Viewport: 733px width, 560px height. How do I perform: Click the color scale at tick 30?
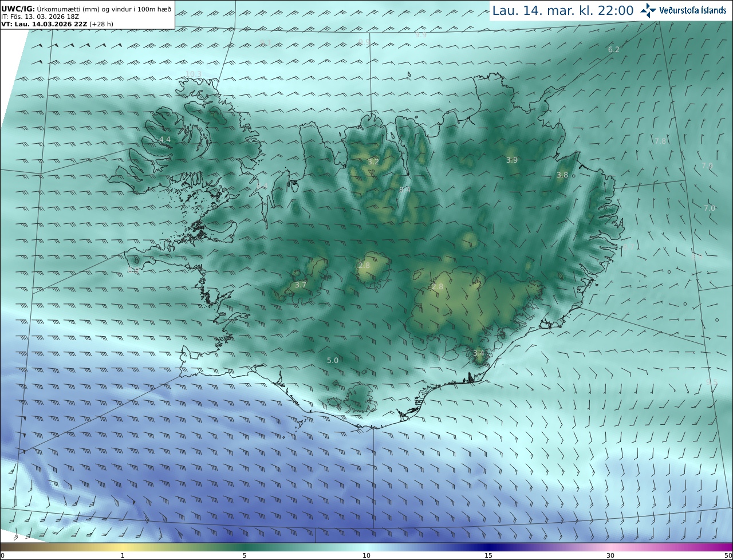[x=610, y=555]
